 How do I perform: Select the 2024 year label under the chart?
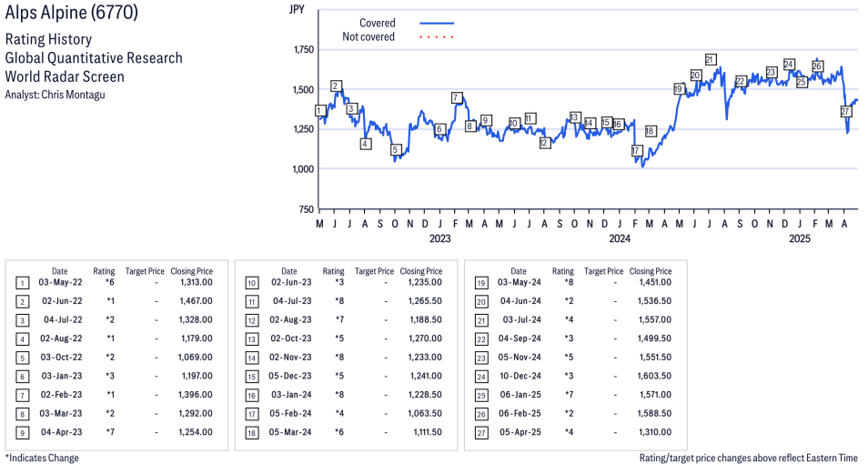pos(620,238)
